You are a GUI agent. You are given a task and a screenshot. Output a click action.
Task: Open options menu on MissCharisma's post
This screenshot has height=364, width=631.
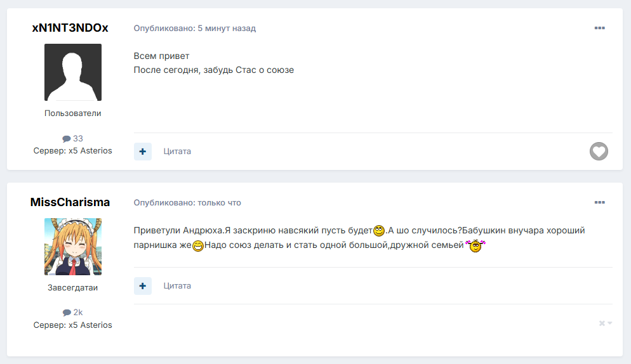coord(600,202)
